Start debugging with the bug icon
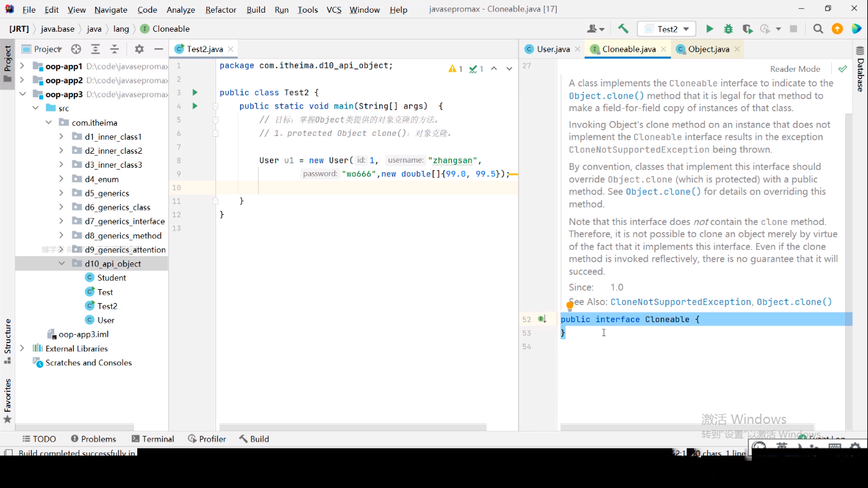 click(x=728, y=29)
